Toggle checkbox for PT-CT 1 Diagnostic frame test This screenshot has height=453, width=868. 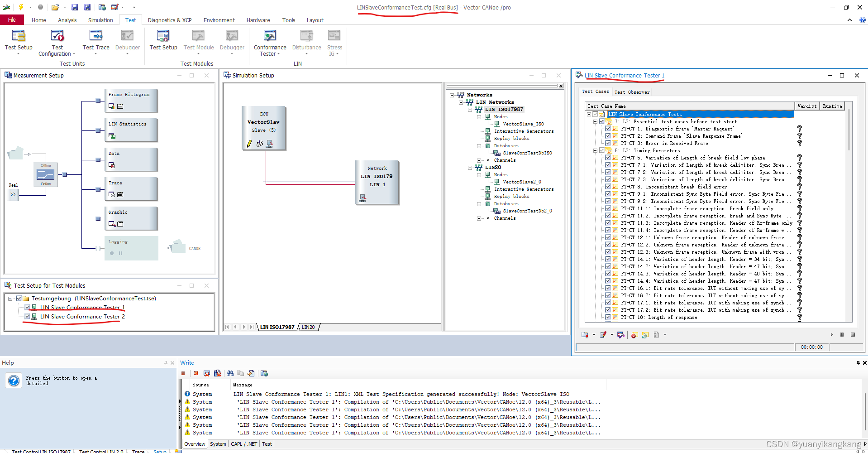[608, 129]
